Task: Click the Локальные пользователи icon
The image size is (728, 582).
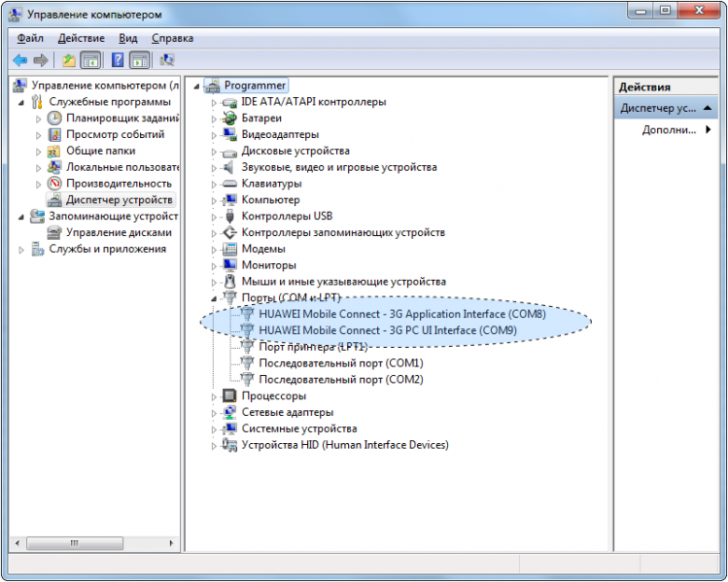Action: (54, 167)
